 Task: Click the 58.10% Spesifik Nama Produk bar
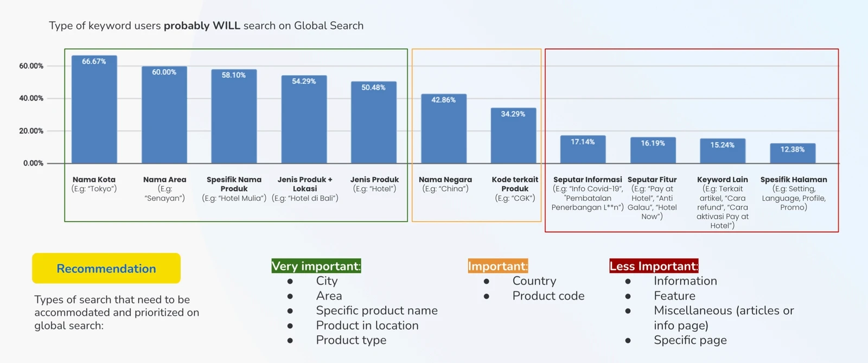(x=234, y=116)
